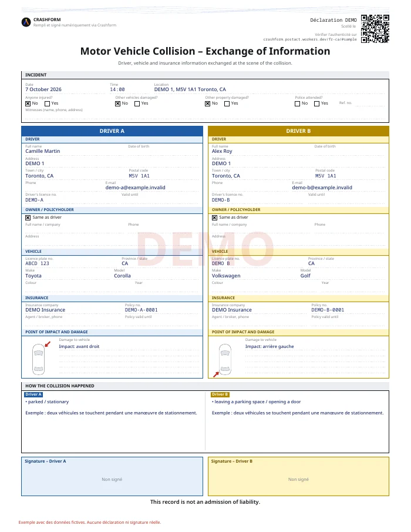Click the Witnesses input line
Image resolution: width=411 pixels, height=532 pixels.
tap(205, 116)
